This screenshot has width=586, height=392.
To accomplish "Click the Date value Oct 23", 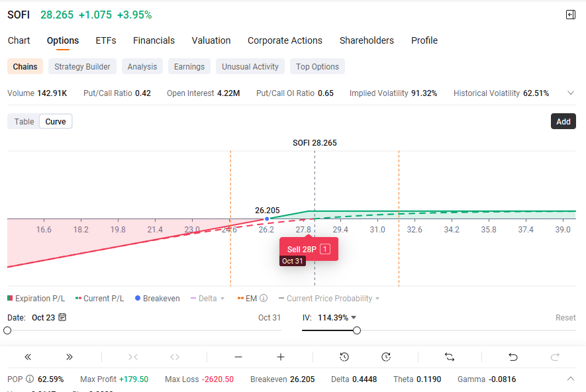I will pos(43,317).
